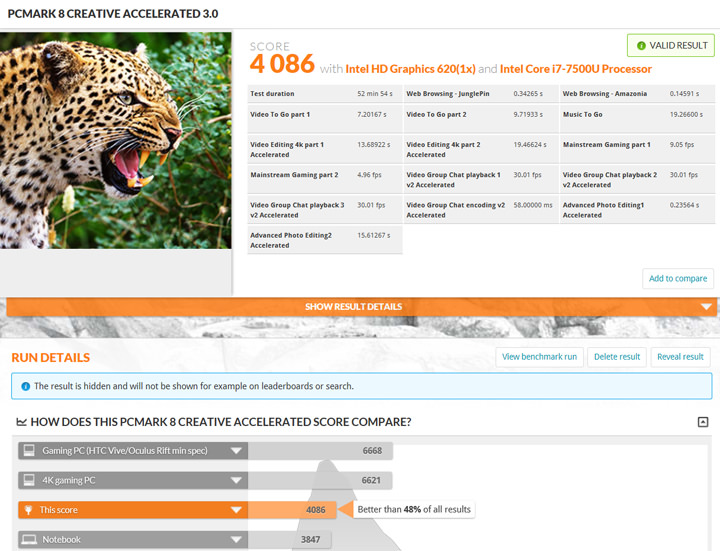
Task: Click the laptop icon on the Notebook row
Action: tap(29, 539)
